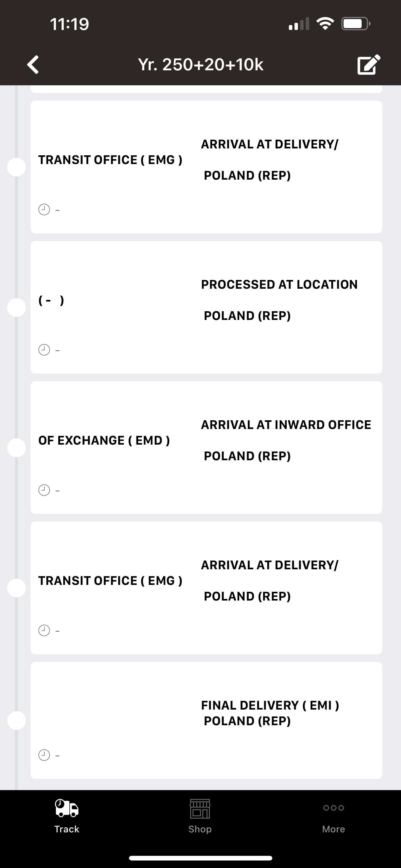The width and height of the screenshot is (401, 868).
Task: Select the Final Delivery (EMI) timeline marker
Action: tap(17, 721)
